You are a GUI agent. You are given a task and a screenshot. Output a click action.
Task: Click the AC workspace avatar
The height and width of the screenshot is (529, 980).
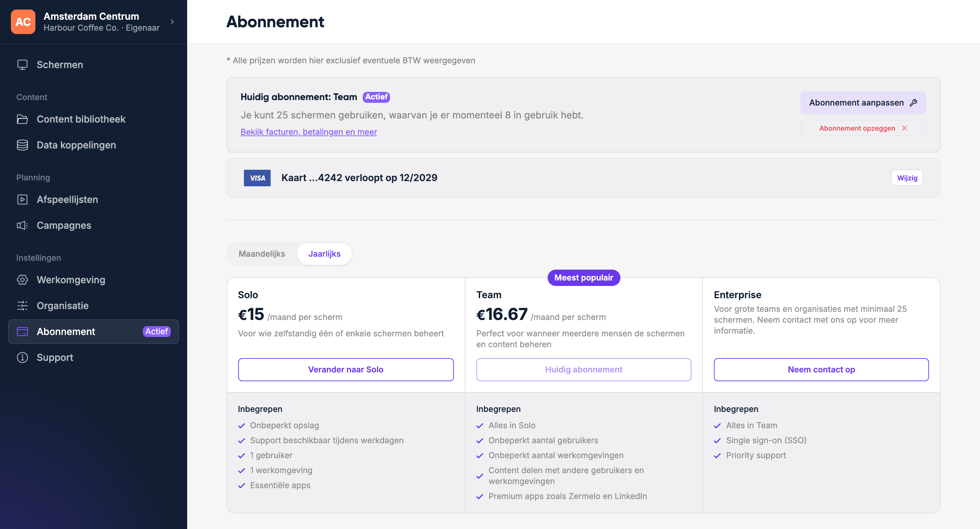[x=23, y=22]
